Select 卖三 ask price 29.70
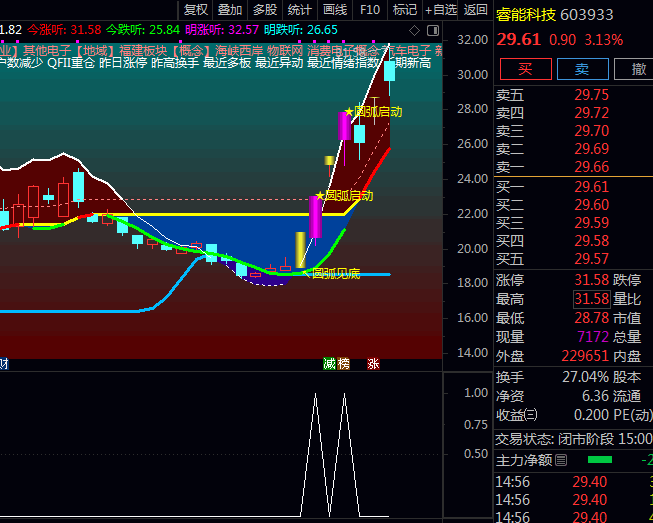The height and width of the screenshot is (523, 653). coord(591,131)
